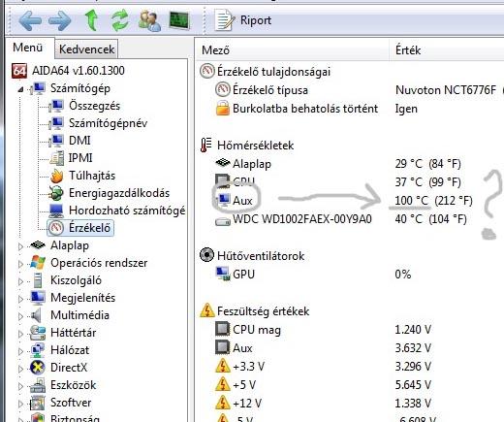Expand the DirectX node

(20, 369)
